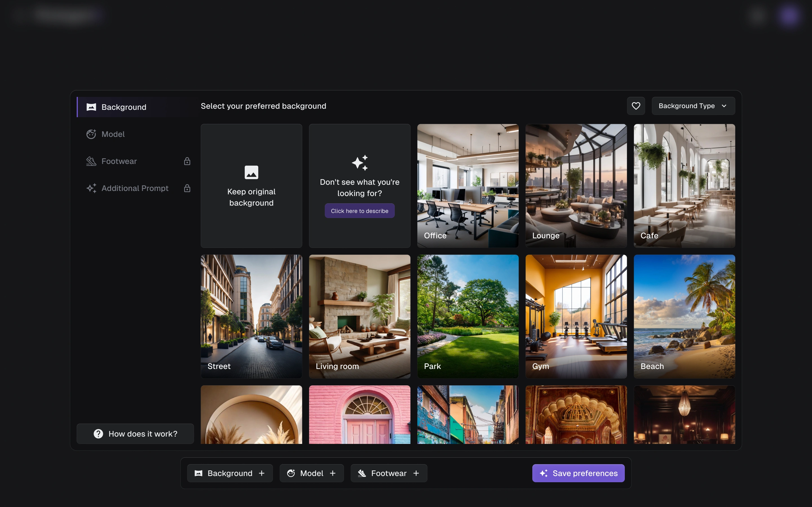Click the plus icon beside bottom Model
Screen dimensions: 812x507
(332, 473)
